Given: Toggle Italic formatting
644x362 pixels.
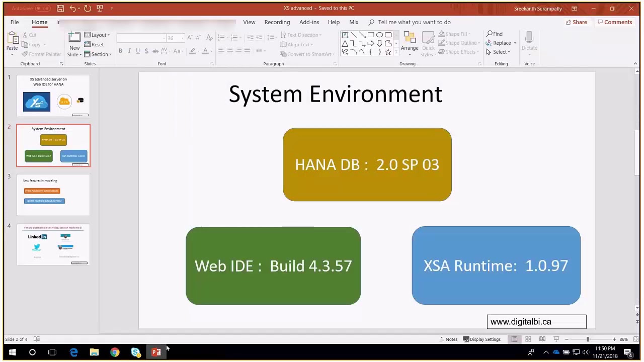Looking at the screenshot, I should [129, 51].
